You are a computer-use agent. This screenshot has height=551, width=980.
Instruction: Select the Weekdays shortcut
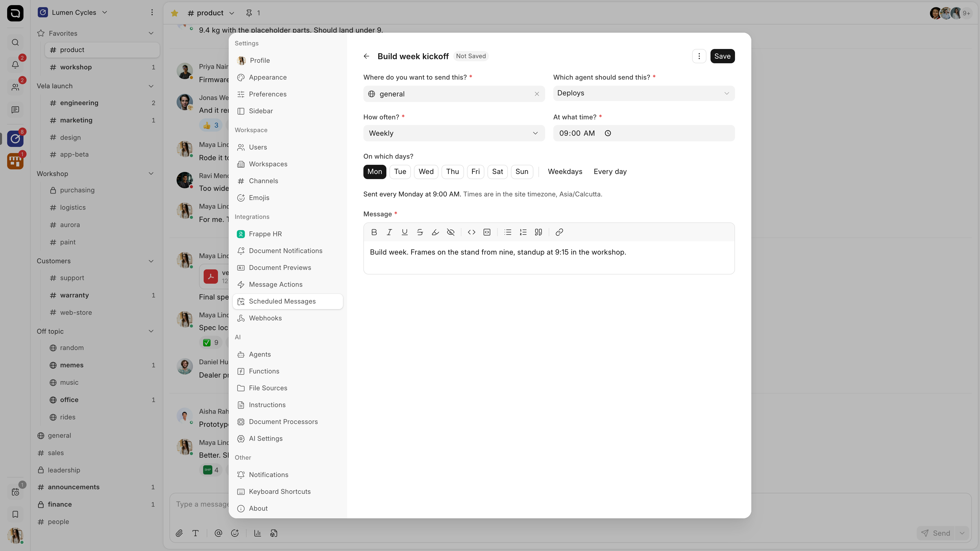565,171
